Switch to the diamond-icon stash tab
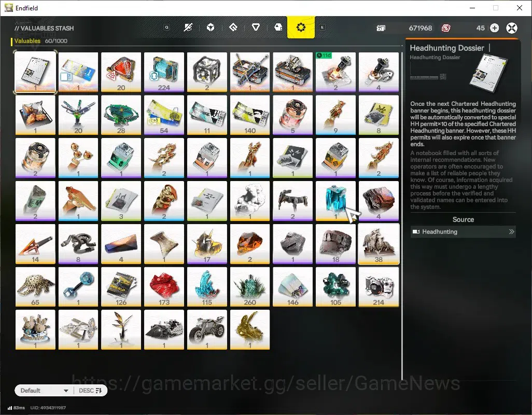This screenshot has height=415, width=532. click(x=233, y=27)
